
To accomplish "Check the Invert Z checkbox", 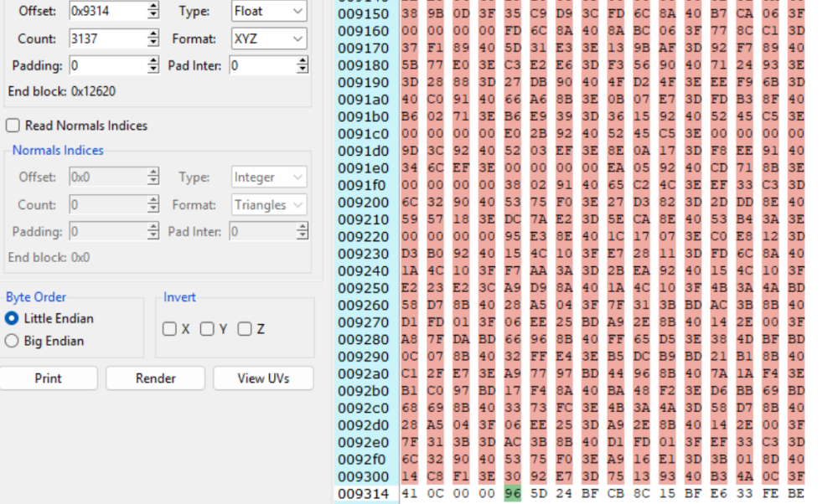I will tap(244, 329).
